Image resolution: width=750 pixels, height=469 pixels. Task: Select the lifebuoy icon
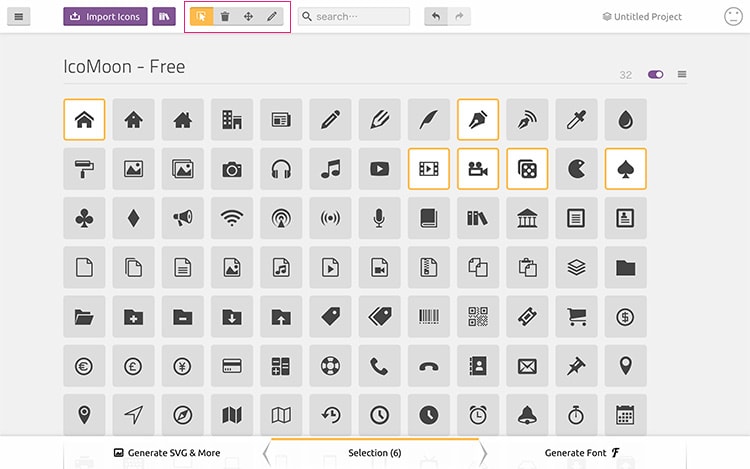[331, 366]
